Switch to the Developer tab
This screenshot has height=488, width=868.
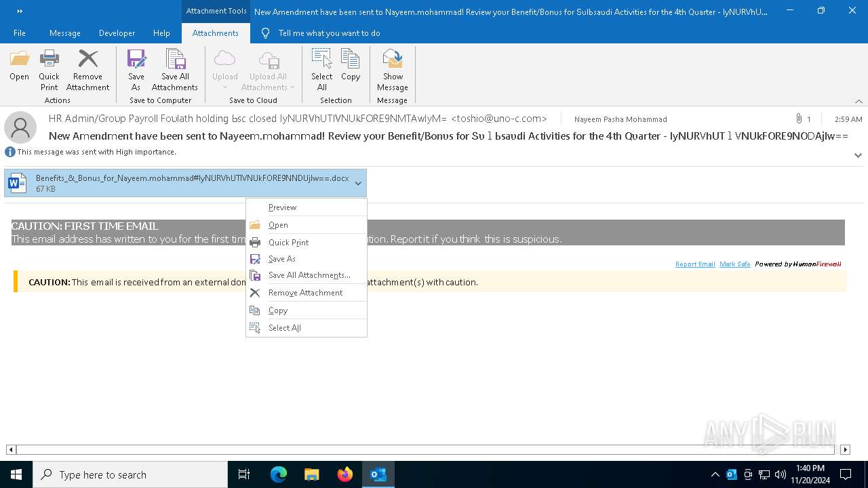(117, 33)
